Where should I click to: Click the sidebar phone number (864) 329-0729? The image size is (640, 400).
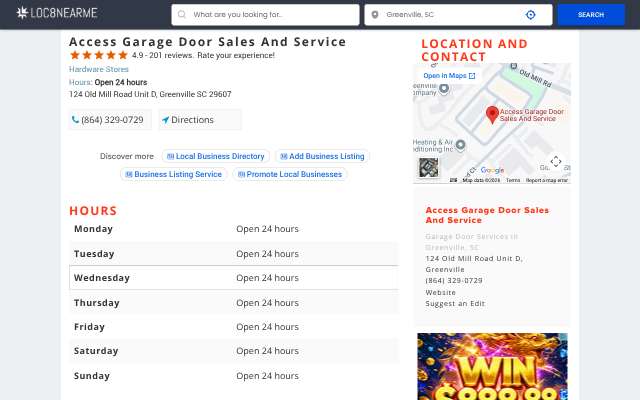454,281
